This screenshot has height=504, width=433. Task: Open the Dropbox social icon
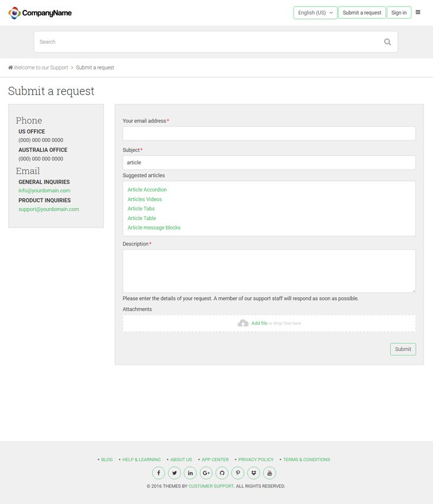(254, 473)
